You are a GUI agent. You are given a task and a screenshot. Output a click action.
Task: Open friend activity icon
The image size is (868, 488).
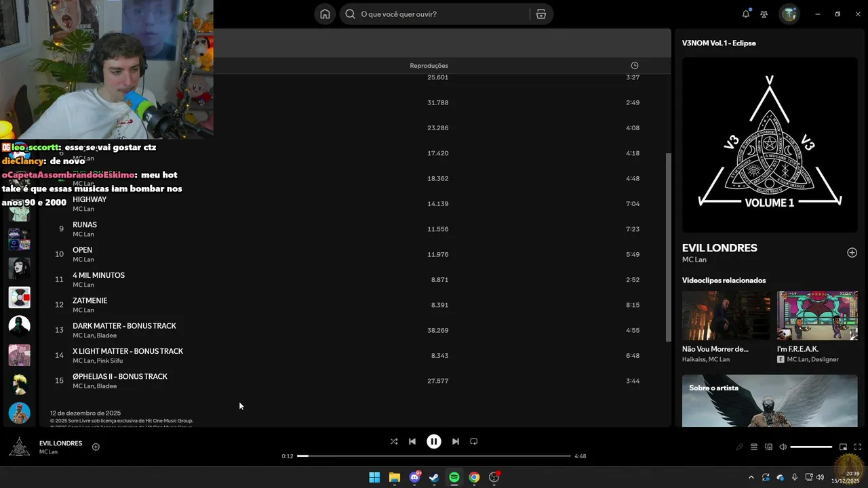(x=764, y=14)
